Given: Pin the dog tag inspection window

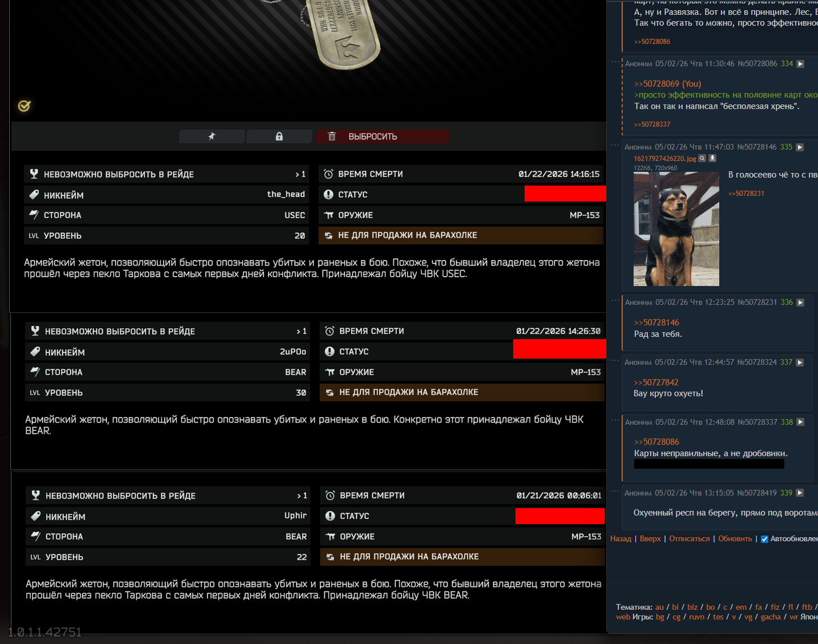Looking at the screenshot, I should (x=212, y=136).
